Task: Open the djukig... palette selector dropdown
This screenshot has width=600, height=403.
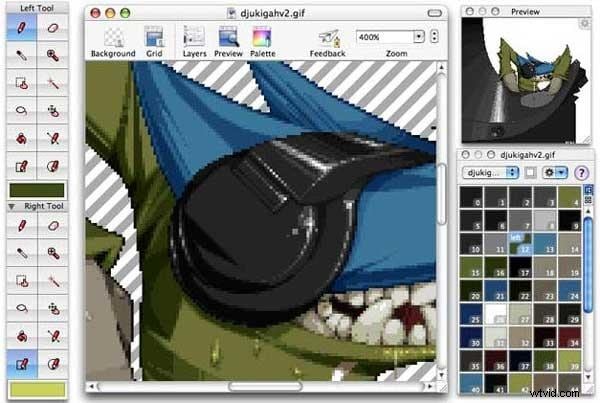Action: click(x=491, y=173)
